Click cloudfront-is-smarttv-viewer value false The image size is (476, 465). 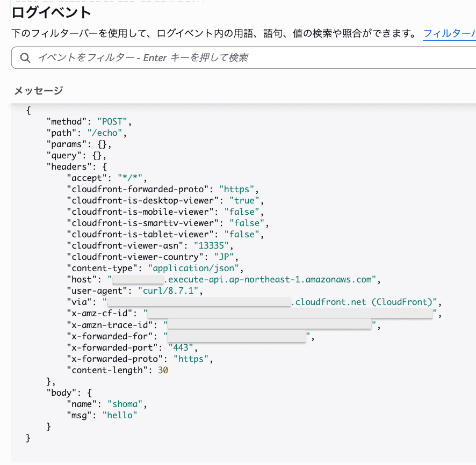(x=247, y=223)
